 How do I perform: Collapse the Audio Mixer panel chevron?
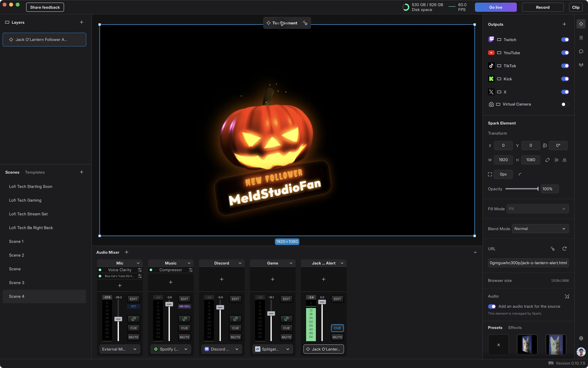click(x=475, y=252)
